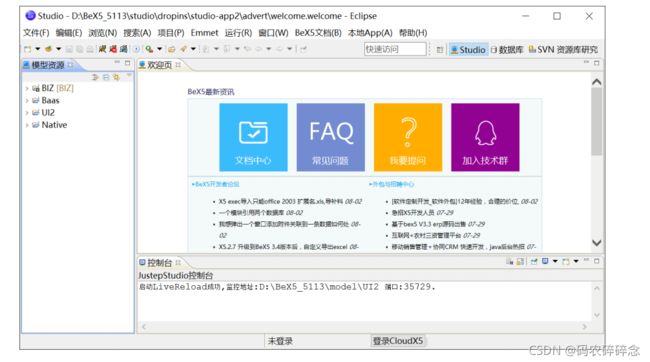Open the 编辑(E) menu
This screenshot has height=362, width=650.
point(69,33)
